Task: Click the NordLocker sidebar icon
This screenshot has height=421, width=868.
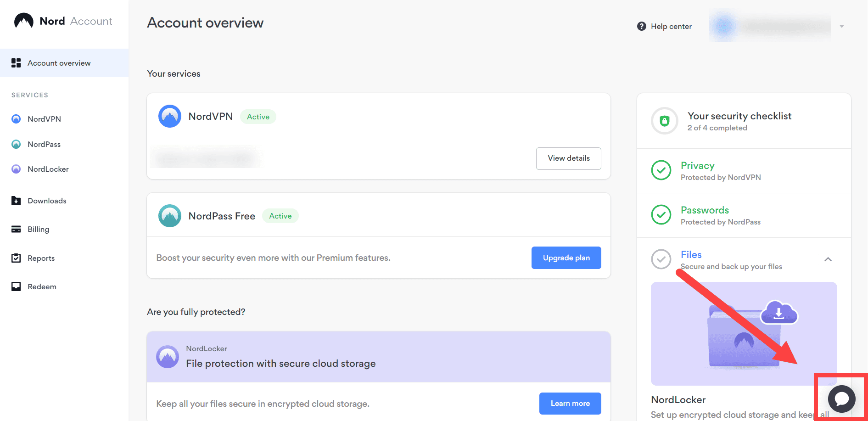Action: tap(16, 169)
